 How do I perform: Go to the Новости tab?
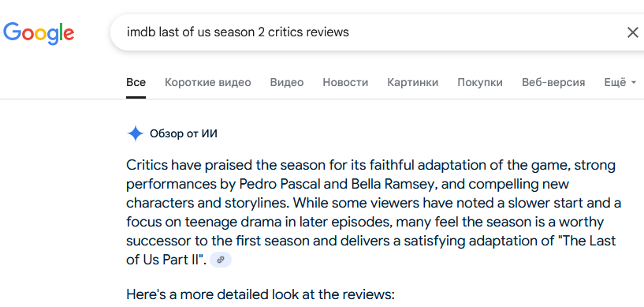click(345, 83)
